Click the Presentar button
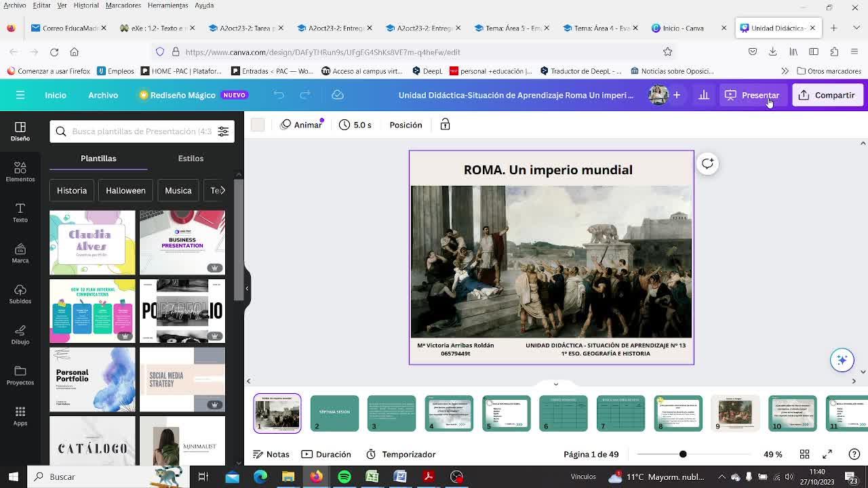Image resolution: width=868 pixels, height=488 pixels. pyautogui.click(x=752, y=95)
